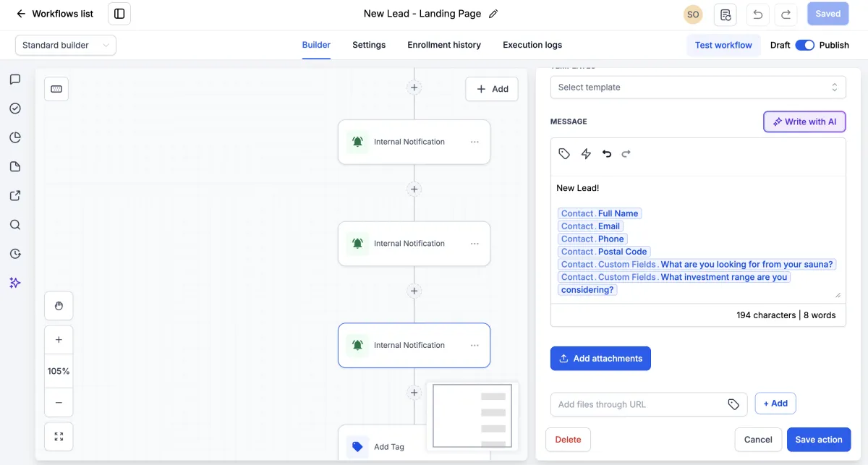Click the workflow minimap thumbnail
This screenshot has height=465, width=868.
pos(472,416)
